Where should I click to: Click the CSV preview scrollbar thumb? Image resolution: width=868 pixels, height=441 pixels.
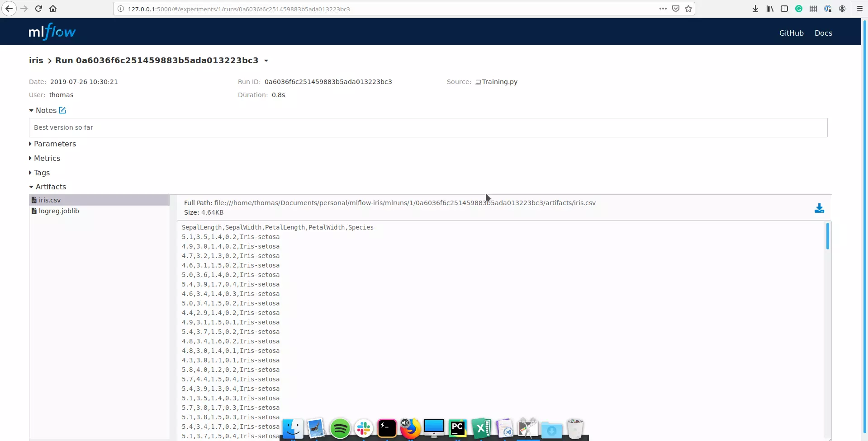click(827, 236)
